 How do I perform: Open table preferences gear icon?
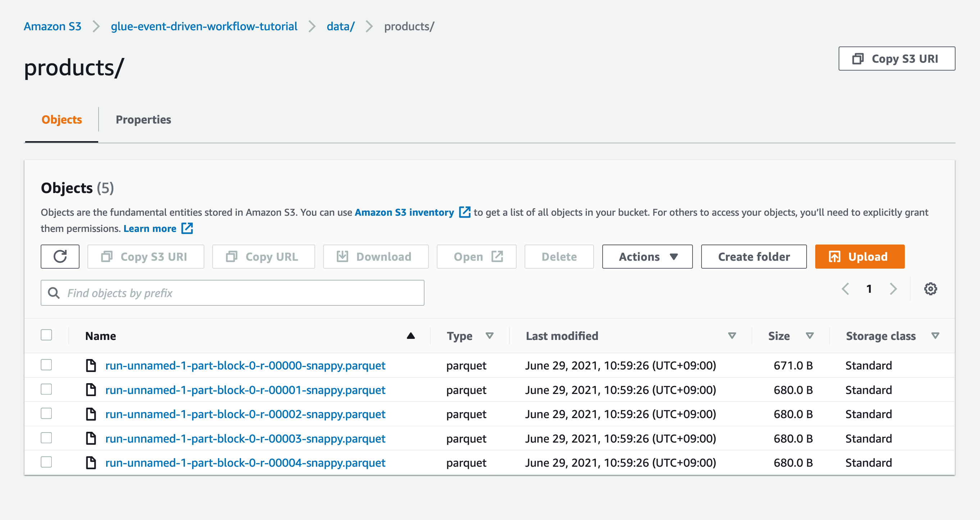click(930, 289)
